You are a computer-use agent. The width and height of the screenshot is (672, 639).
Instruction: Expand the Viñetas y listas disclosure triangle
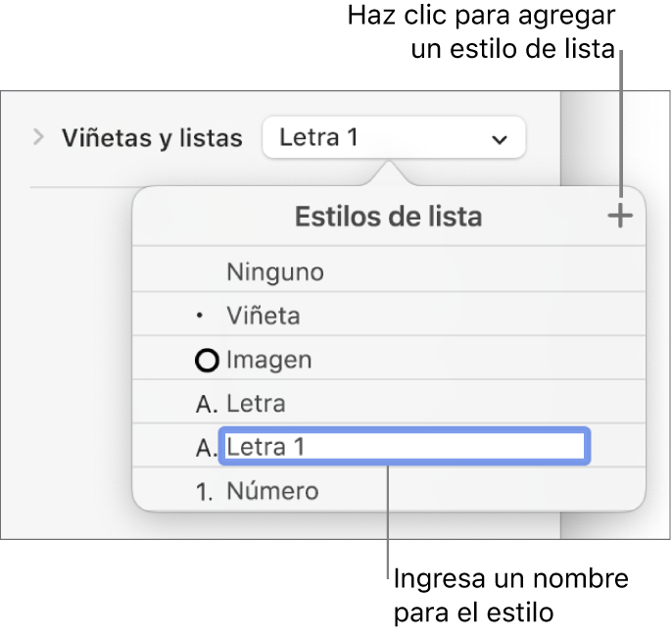pyautogui.click(x=39, y=138)
